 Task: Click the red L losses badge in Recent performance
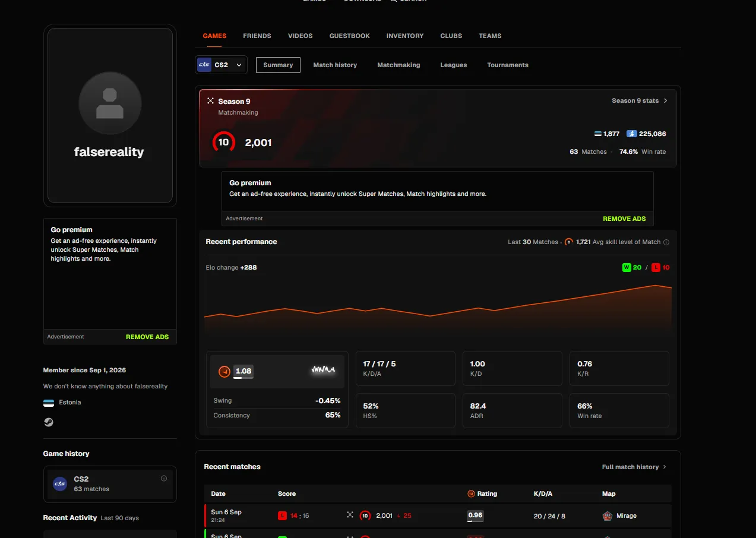point(656,268)
